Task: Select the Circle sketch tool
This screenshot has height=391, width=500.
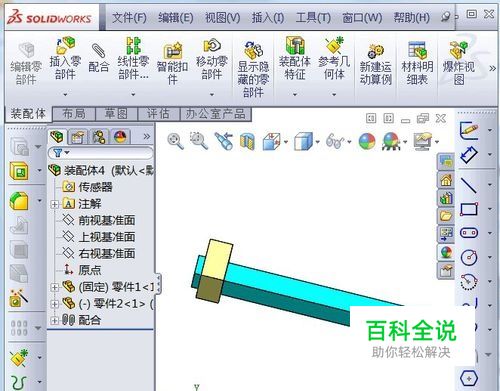Action: (469, 257)
